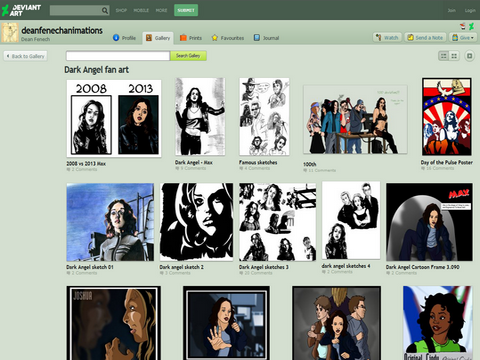Click the 'Famous sketches' title link
480x360 pixels.
tap(258, 162)
